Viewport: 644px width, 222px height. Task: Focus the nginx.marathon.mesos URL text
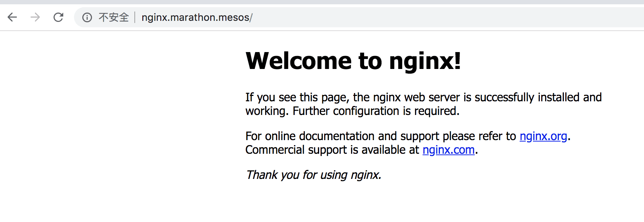click(197, 17)
